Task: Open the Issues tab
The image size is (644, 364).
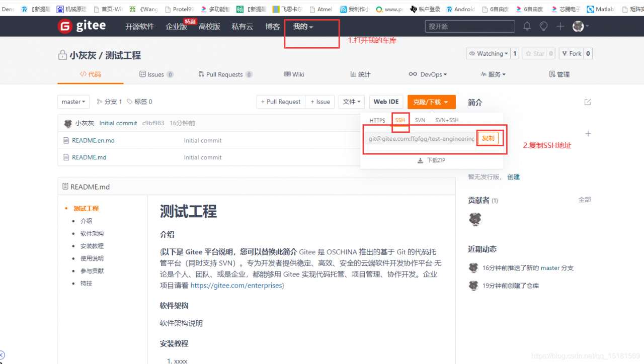Action: 156,74
